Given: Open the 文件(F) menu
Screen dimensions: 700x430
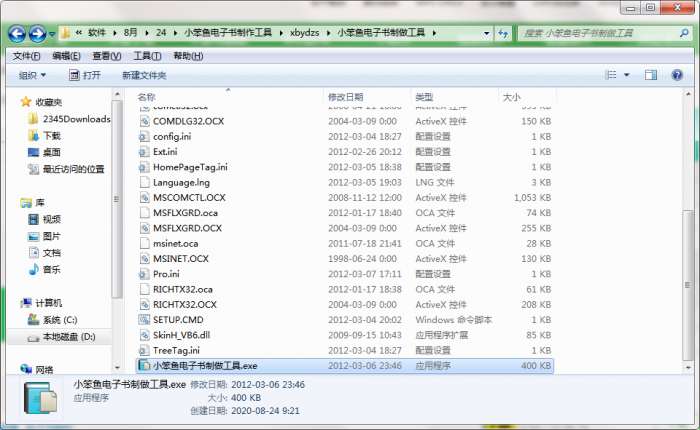Looking at the screenshot, I should pyautogui.click(x=26, y=56).
